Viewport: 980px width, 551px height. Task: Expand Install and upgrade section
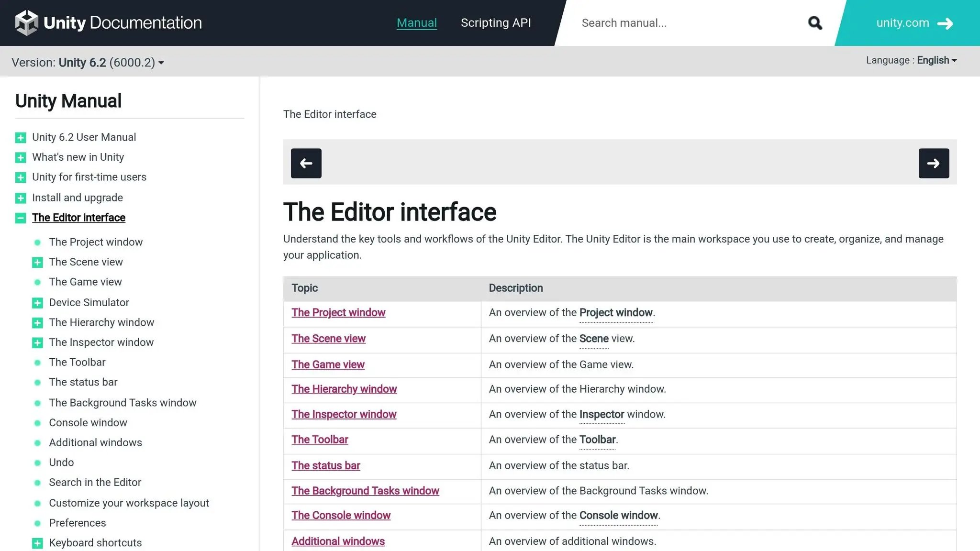tap(21, 198)
